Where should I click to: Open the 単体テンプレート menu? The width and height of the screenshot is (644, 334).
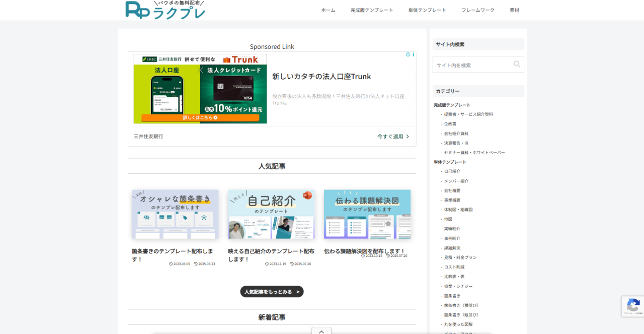coord(427,10)
